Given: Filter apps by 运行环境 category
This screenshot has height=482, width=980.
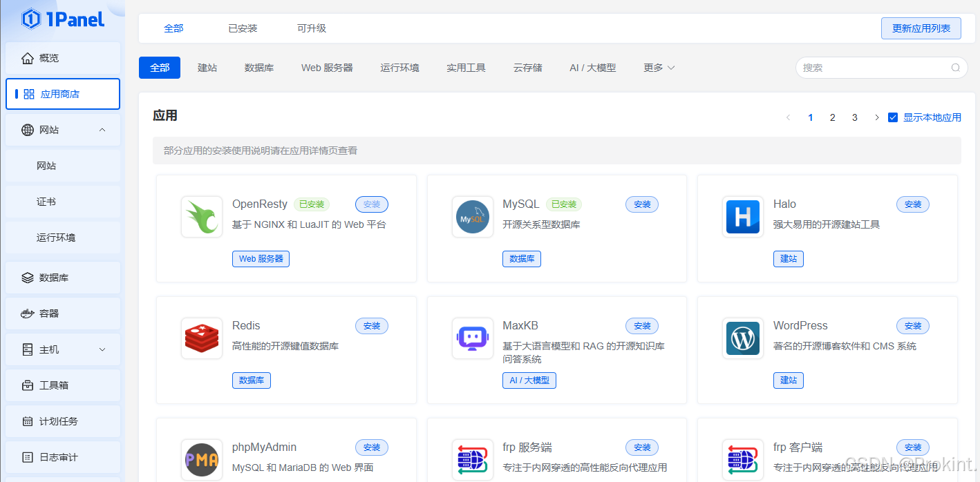Looking at the screenshot, I should (x=399, y=68).
